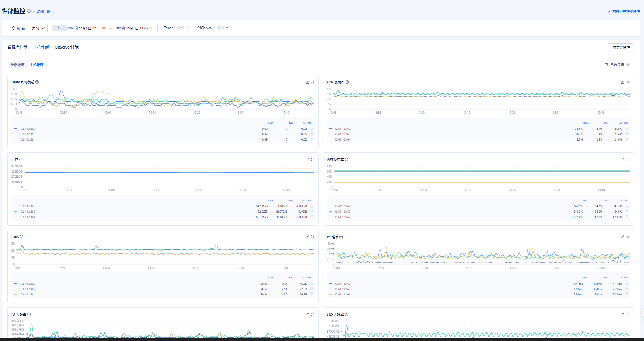Screen dimensions: 644x341
Task: Follow the 前往租户性能监控 link
Action: click(x=626, y=11)
